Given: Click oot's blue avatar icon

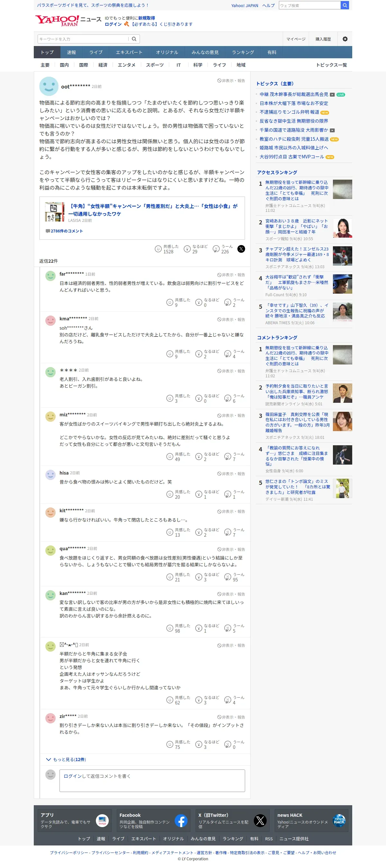Looking at the screenshot, I should pyautogui.click(x=49, y=86).
